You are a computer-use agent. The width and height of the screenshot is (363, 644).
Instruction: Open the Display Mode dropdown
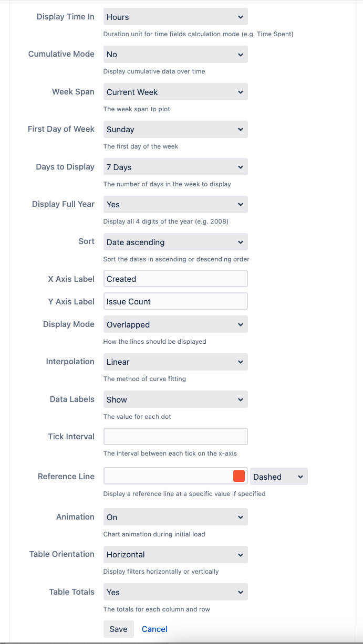[x=175, y=324]
